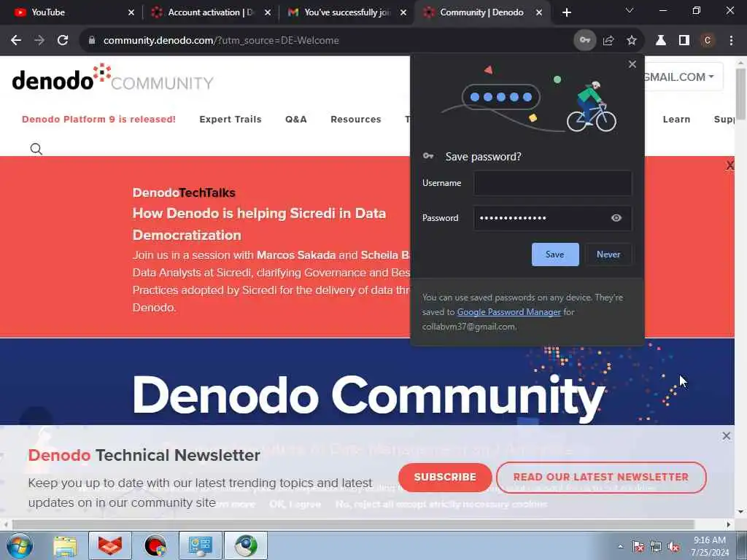This screenshot has width=747, height=560.
Task: Open the Chrome Labs flask icon
Action: point(661,41)
